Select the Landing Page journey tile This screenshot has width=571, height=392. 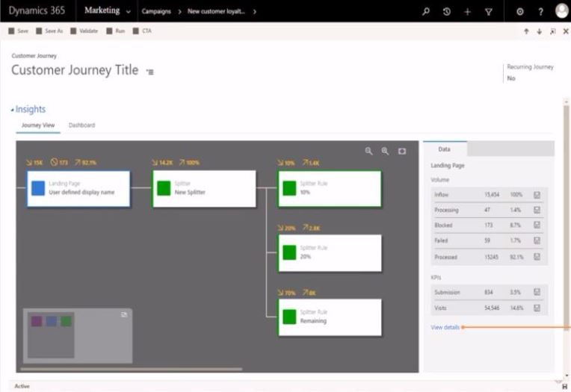coord(78,188)
